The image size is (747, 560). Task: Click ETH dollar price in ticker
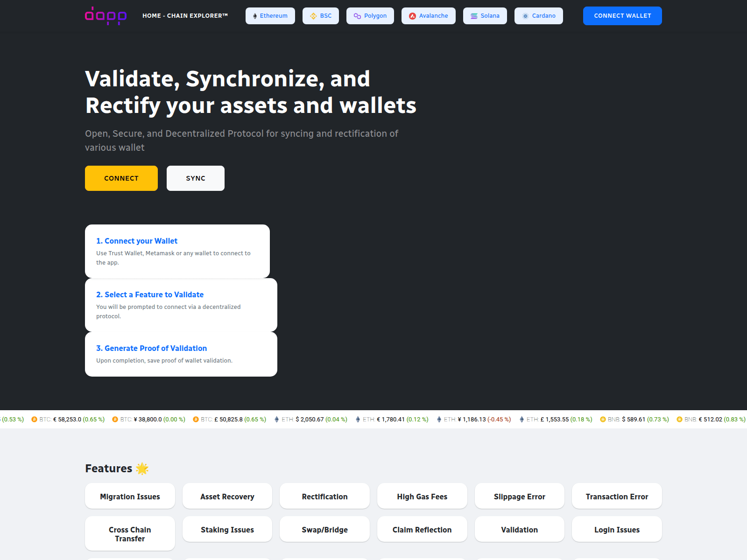coord(310,420)
